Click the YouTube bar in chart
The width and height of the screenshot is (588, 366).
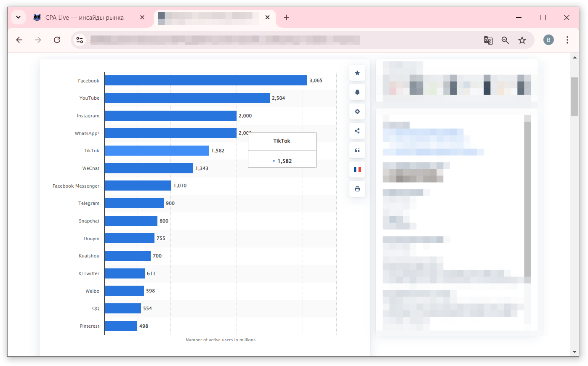[x=187, y=98]
